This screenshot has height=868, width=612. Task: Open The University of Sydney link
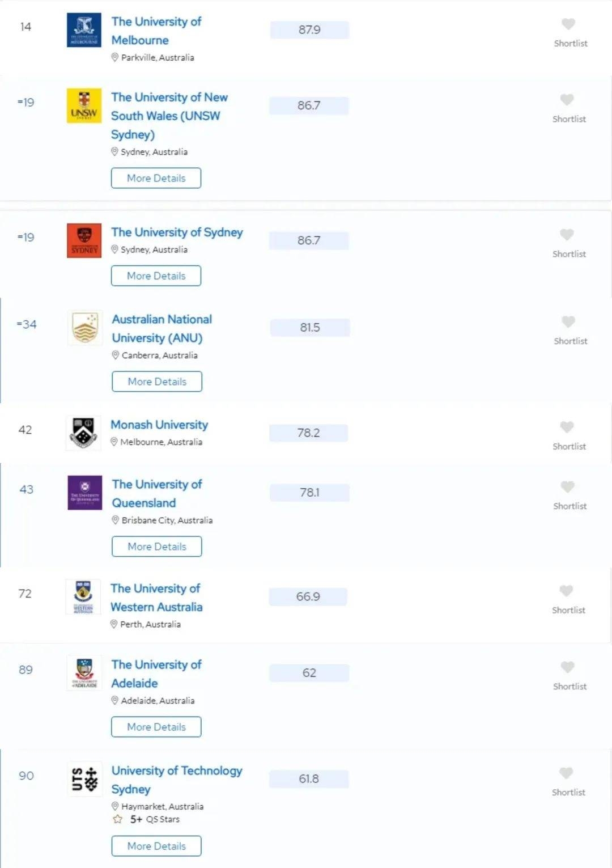(x=177, y=232)
